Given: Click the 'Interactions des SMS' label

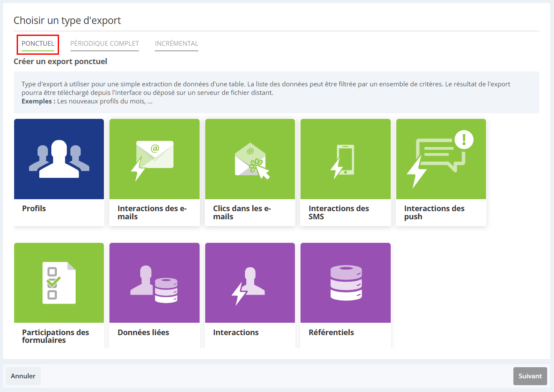Looking at the screenshot, I should tap(339, 212).
